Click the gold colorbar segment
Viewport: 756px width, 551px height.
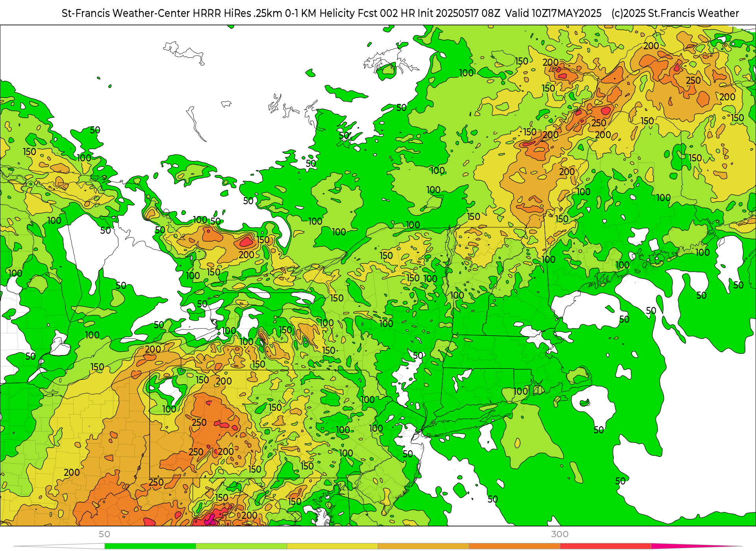pyautogui.click(x=423, y=546)
